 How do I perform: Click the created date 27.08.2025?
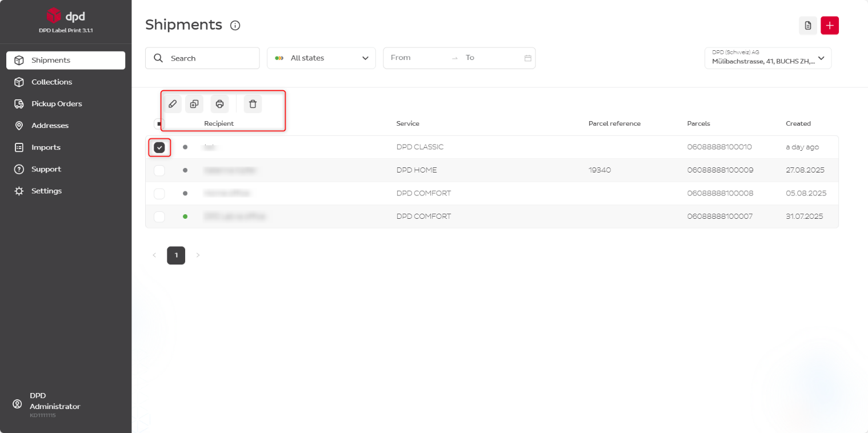coord(805,170)
